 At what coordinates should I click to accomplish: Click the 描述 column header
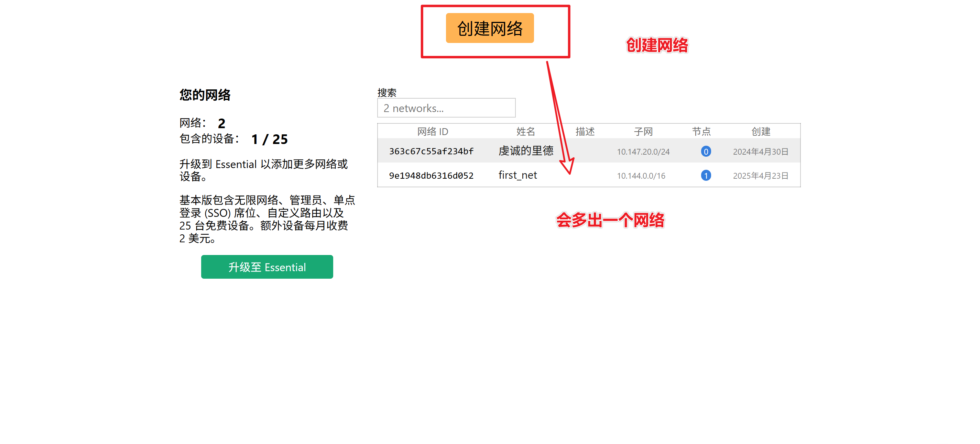click(585, 132)
